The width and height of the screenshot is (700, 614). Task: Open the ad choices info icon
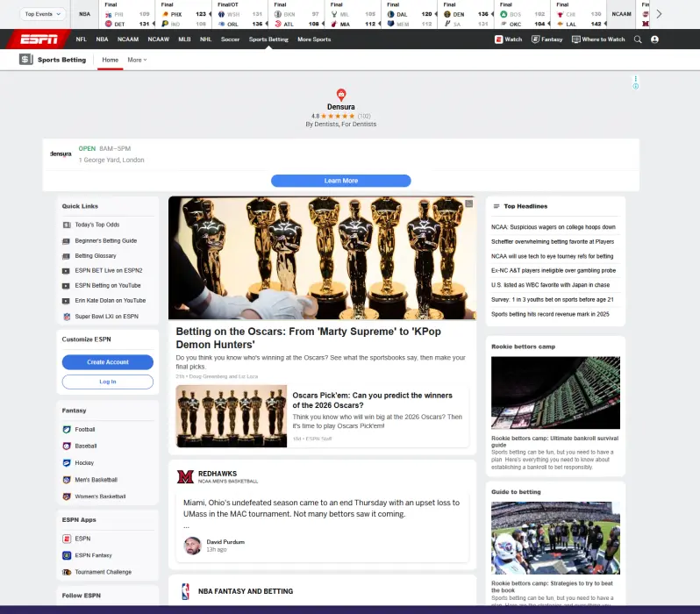click(x=636, y=86)
